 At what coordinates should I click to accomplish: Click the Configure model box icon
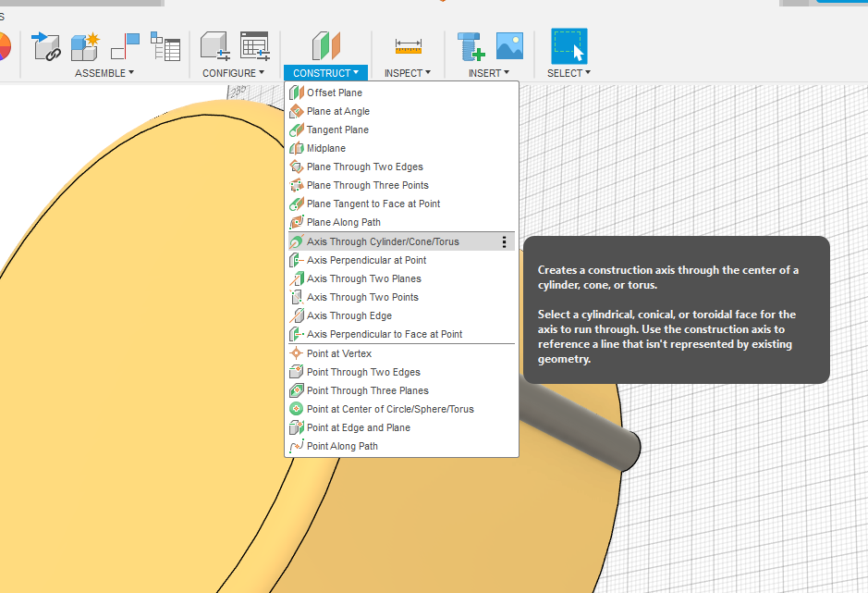(x=214, y=45)
